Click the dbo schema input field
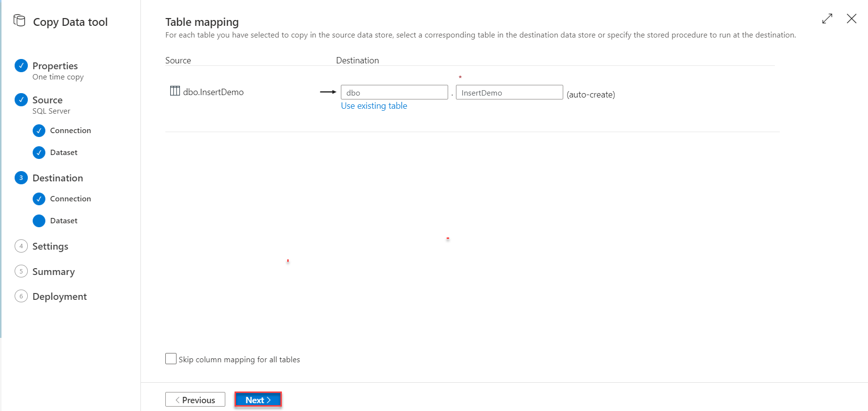 pos(394,93)
